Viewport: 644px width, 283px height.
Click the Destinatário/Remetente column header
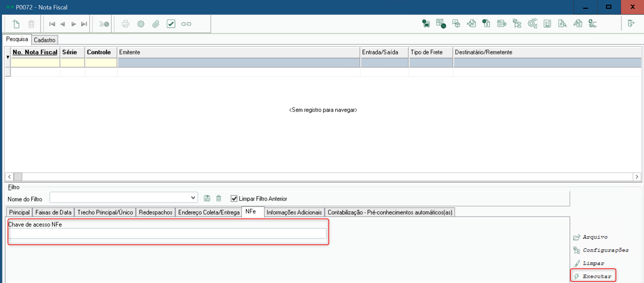[547, 52]
